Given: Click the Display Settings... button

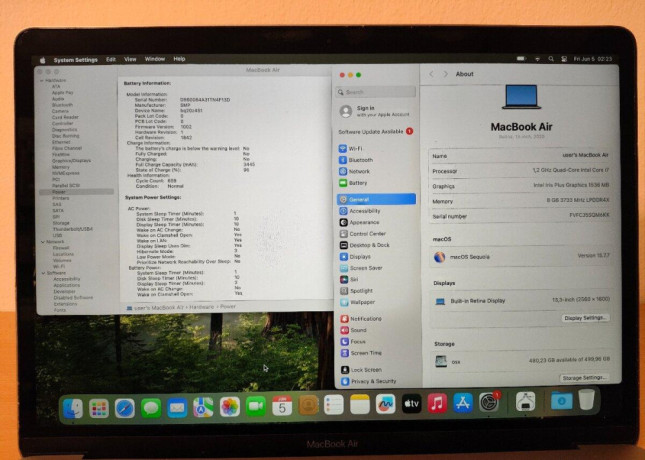Looking at the screenshot, I should 585,318.
